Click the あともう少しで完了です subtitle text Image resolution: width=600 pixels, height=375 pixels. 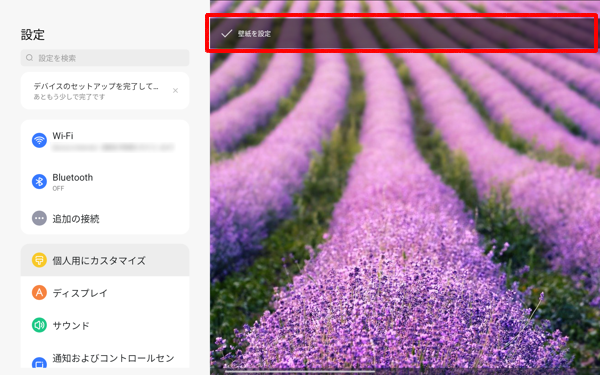tap(69, 97)
